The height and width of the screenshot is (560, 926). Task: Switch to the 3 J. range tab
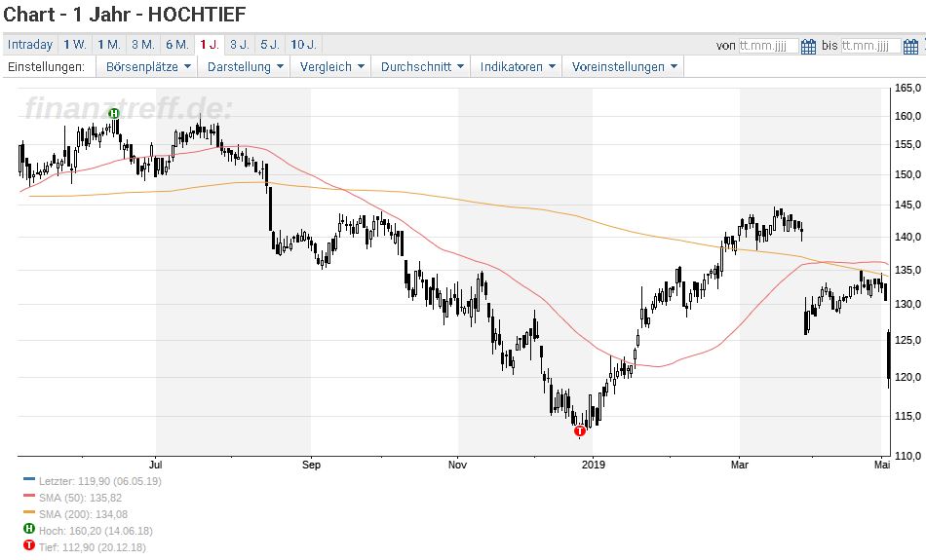(239, 44)
